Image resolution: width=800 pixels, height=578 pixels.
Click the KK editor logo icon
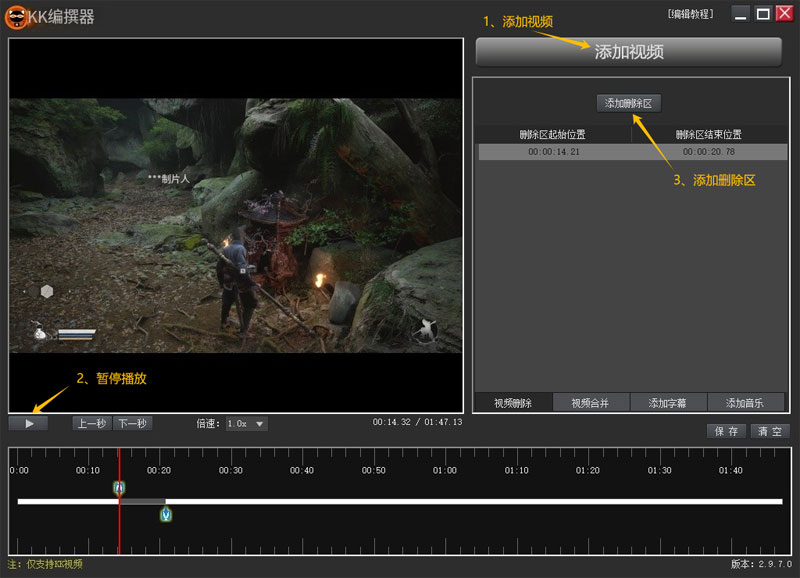pos(15,16)
